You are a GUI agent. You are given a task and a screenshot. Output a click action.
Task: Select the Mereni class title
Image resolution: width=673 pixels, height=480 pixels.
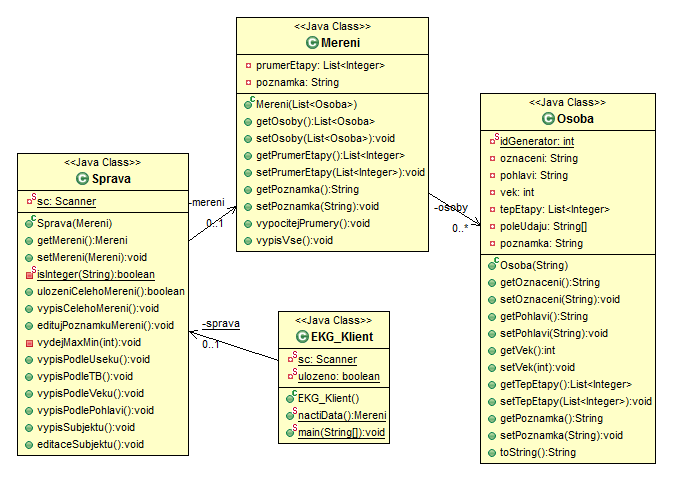tap(340, 43)
